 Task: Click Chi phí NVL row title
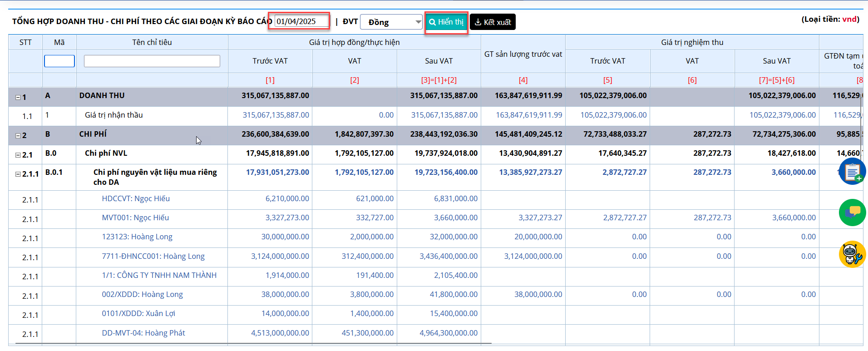click(x=106, y=153)
